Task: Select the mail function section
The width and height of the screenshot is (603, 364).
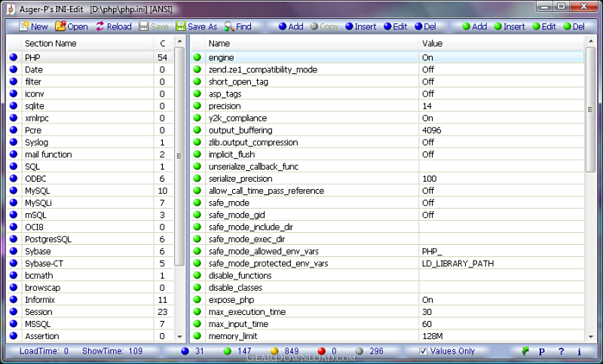Action: [x=90, y=154]
